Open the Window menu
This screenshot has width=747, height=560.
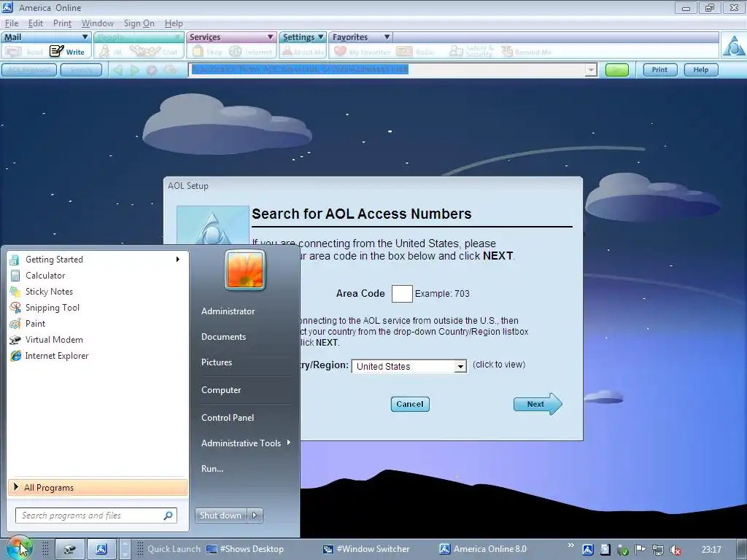pos(98,23)
